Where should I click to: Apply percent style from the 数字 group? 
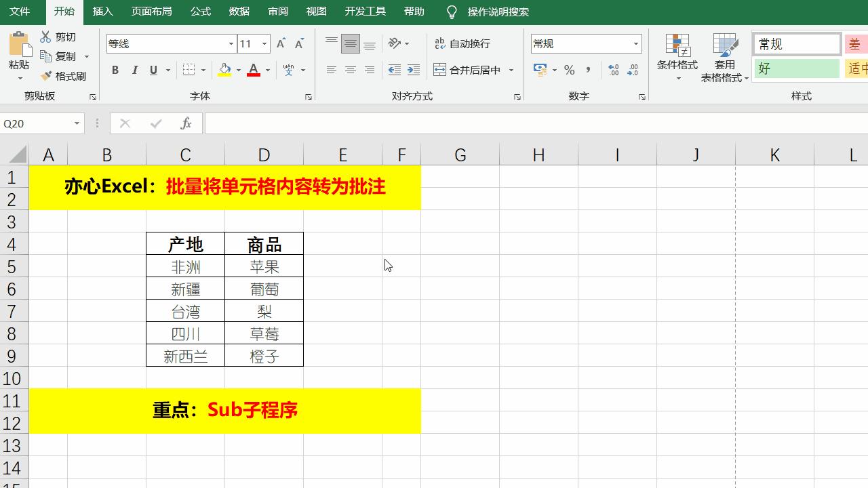(570, 70)
